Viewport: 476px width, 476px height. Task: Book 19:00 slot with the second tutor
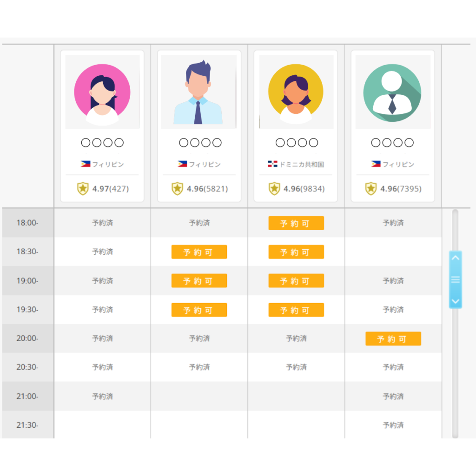(x=199, y=281)
